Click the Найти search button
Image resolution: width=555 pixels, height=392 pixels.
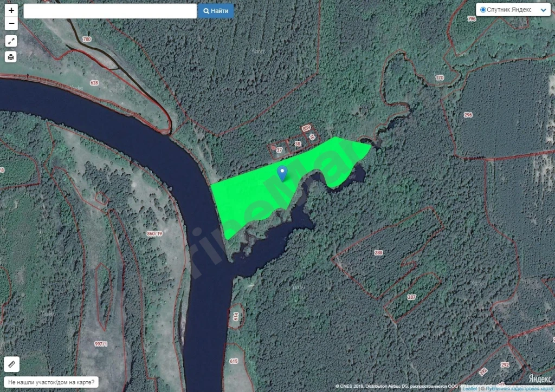[216, 11]
